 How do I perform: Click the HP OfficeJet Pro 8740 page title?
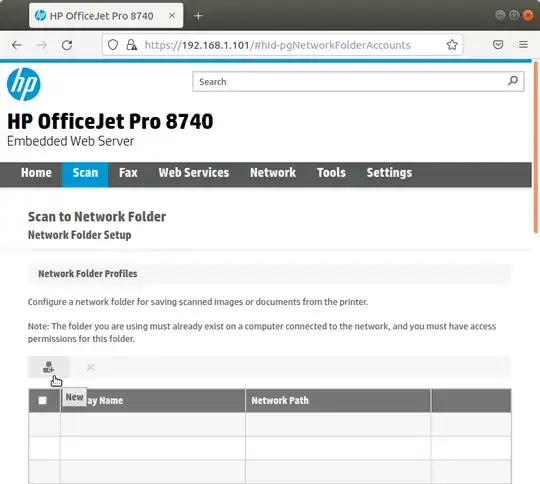[110, 121]
